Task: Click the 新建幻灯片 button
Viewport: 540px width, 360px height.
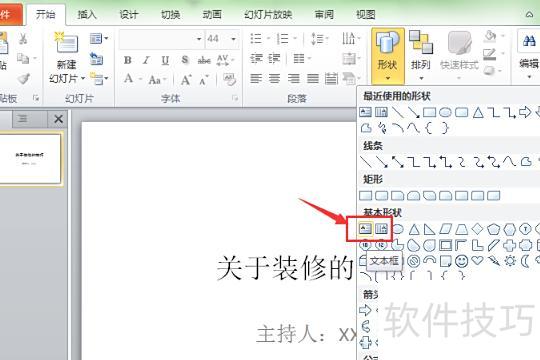Action: pyautogui.click(x=67, y=58)
